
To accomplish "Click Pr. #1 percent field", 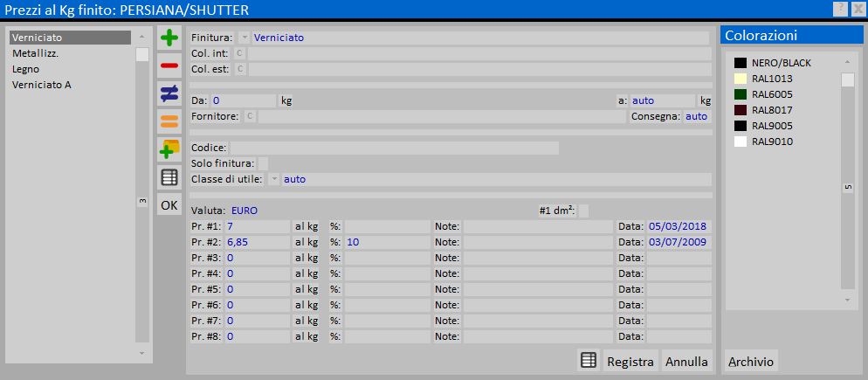I will [388, 226].
